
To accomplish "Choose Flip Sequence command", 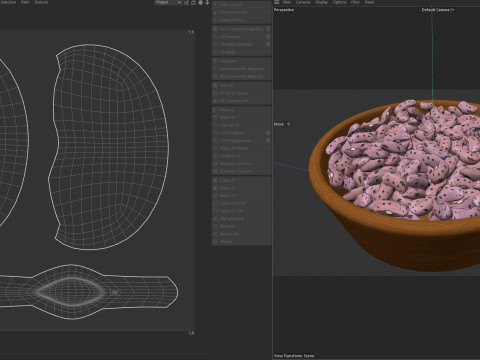I will tap(242, 219).
